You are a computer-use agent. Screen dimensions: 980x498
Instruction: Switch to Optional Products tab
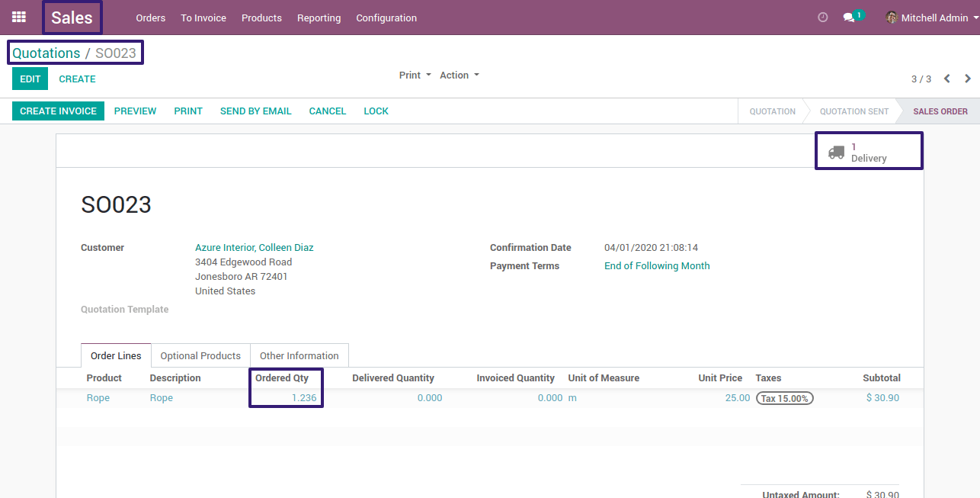pos(200,356)
